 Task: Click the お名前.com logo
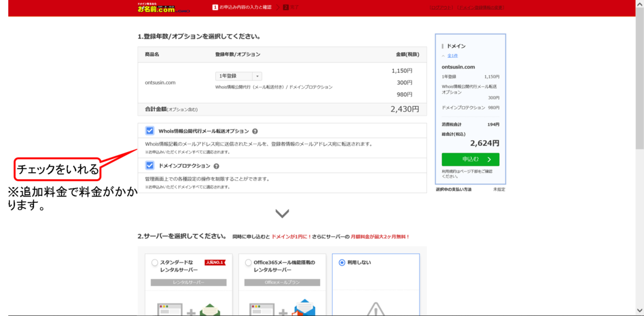(x=163, y=8)
